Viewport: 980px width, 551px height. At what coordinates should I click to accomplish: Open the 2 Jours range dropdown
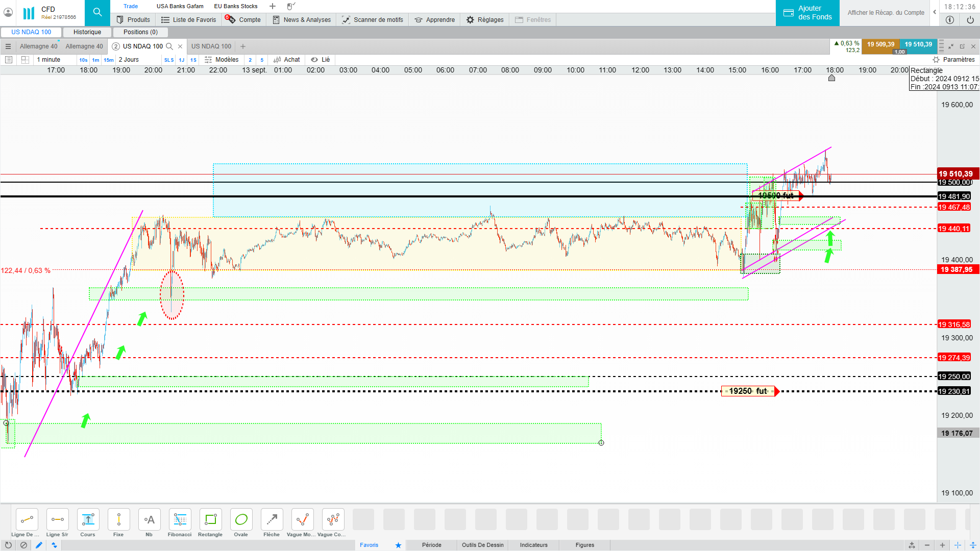(129, 60)
